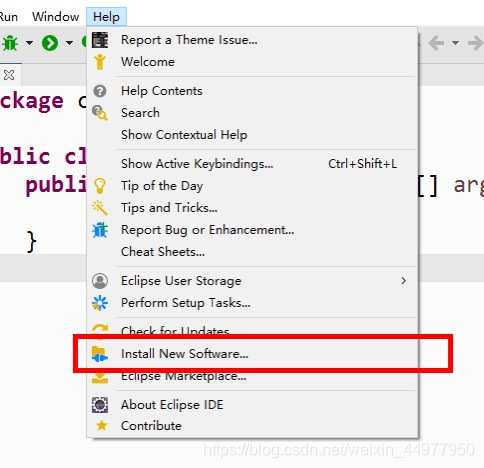Viewport: 484px width, 468px height.
Task: Click the Tip of the Day lightbulb icon
Action: 100,186
